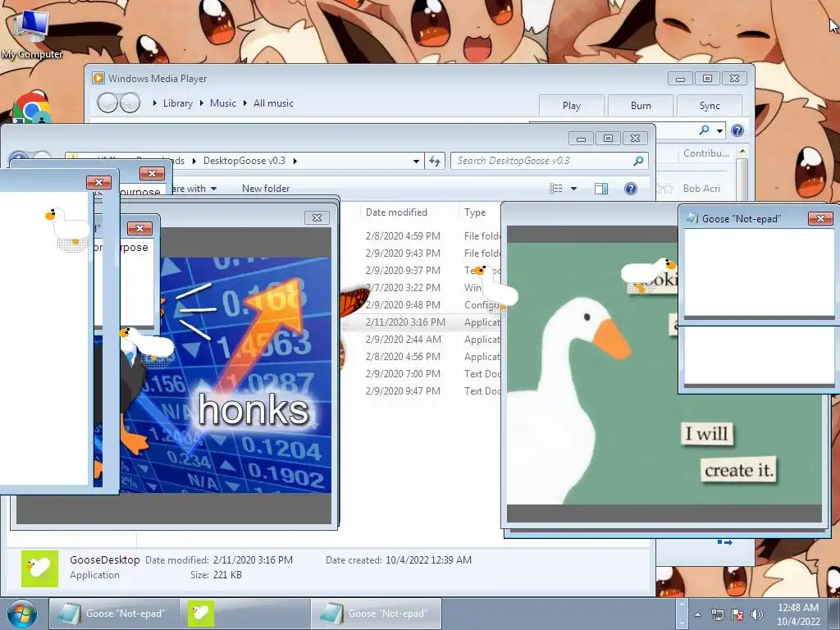Image resolution: width=840 pixels, height=630 pixels.
Task: Expand the arrow before Music in Media Player
Action: (x=202, y=103)
